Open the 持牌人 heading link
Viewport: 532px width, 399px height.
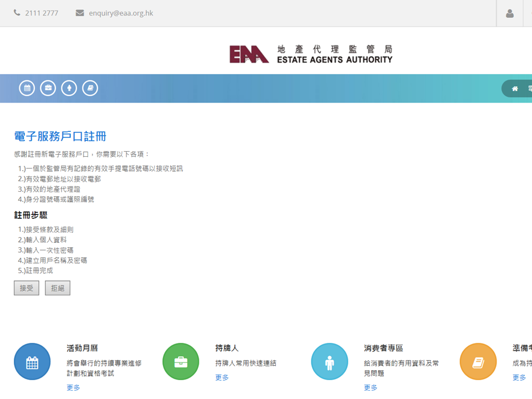(x=227, y=348)
